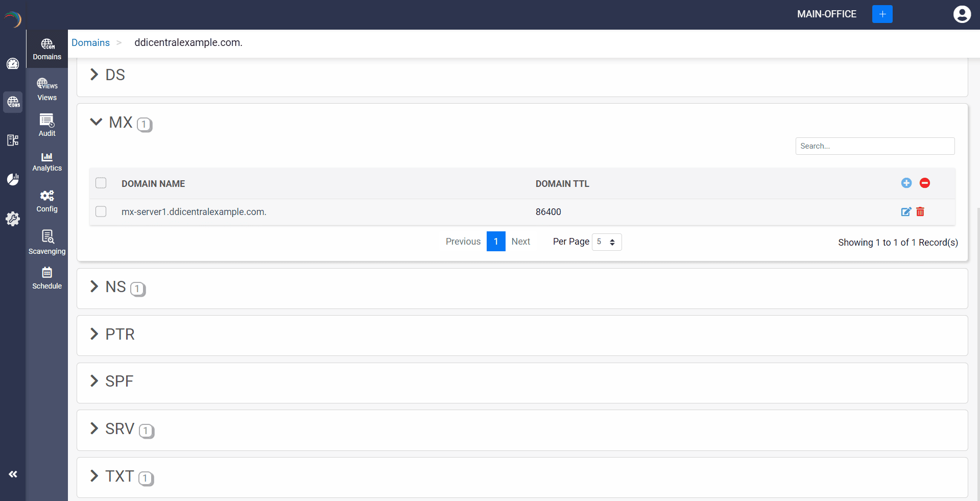Delete the mx-server1 record with trash icon
The image size is (980, 501).
920,212
